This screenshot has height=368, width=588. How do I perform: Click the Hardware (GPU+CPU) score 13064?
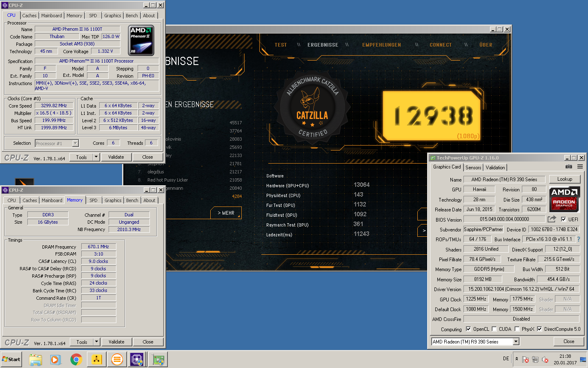click(x=361, y=185)
